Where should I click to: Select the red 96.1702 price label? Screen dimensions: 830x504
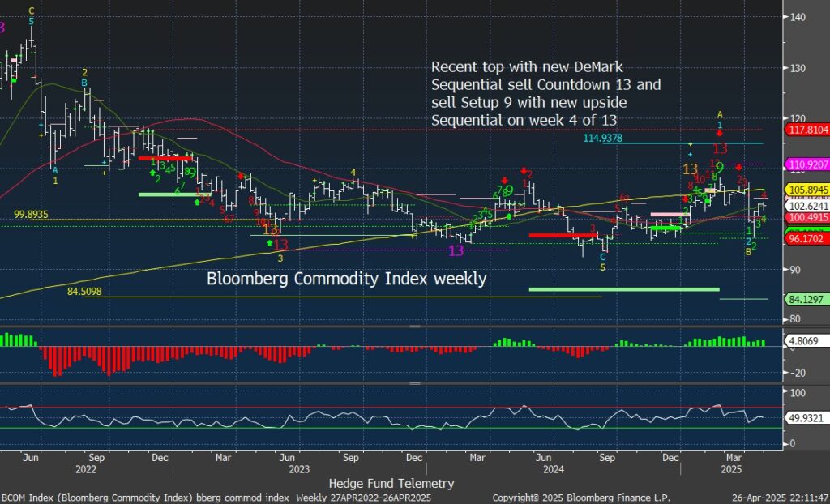809,239
